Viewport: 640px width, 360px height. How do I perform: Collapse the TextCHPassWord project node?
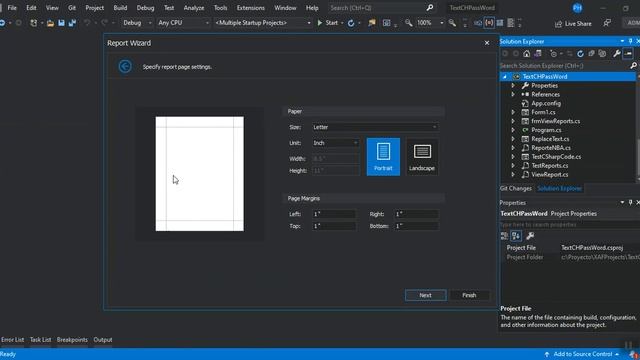pos(505,77)
